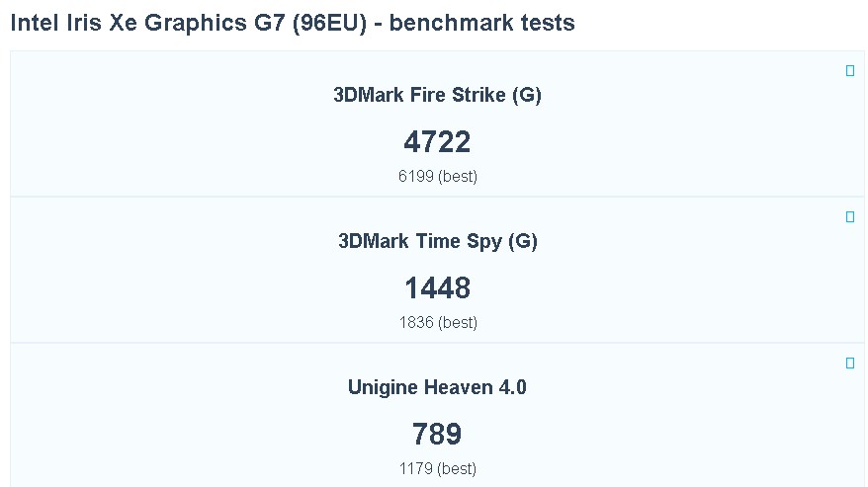Click the 3DMark Time Spy benchmark title
The image size is (868, 487).
coord(437,242)
